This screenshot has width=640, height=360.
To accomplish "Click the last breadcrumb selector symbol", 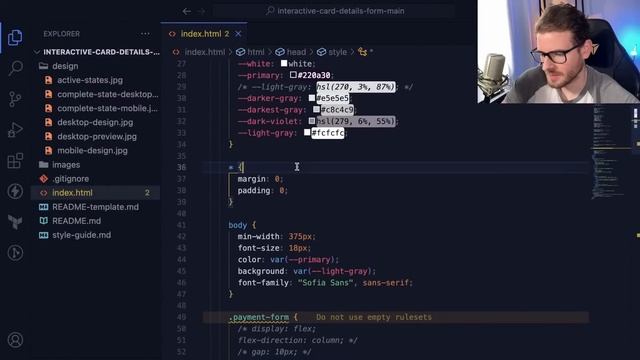I will [x=365, y=52].
